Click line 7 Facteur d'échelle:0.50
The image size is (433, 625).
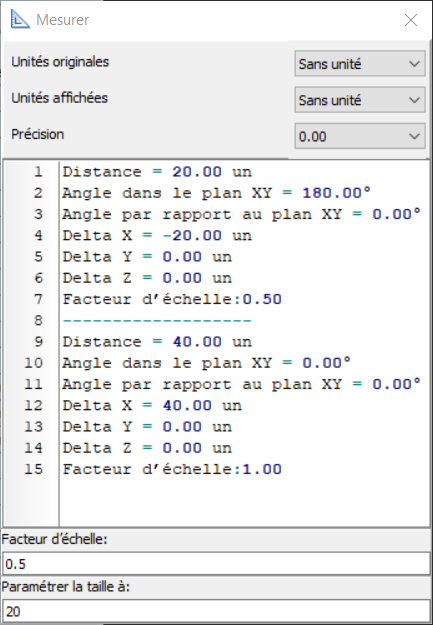coord(172,299)
